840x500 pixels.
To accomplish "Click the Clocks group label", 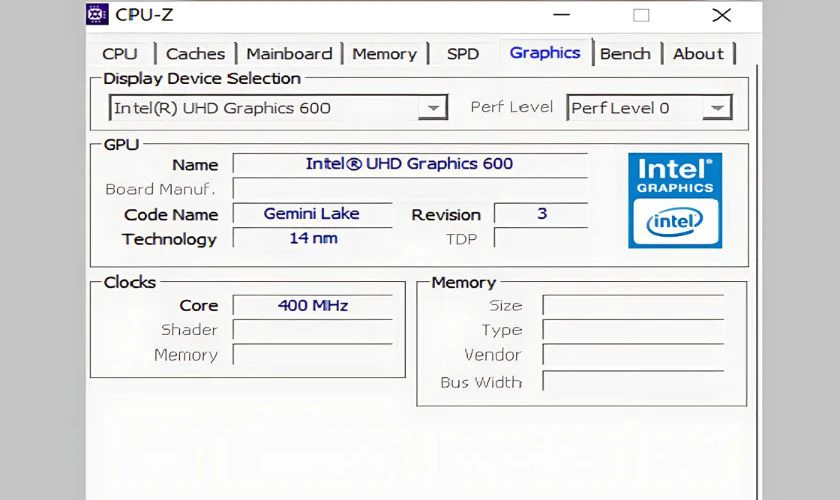I will click(x=130, y=282).
